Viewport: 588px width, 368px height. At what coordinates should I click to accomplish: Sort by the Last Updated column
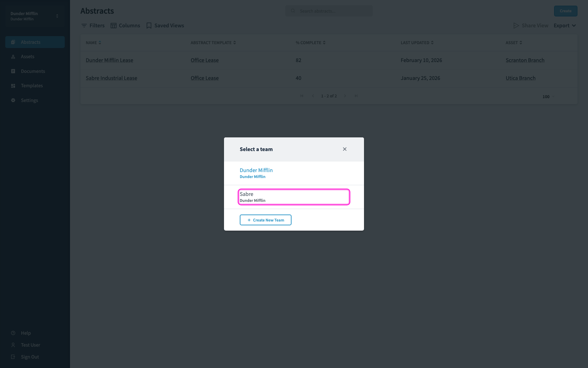(x=417, y=43)
